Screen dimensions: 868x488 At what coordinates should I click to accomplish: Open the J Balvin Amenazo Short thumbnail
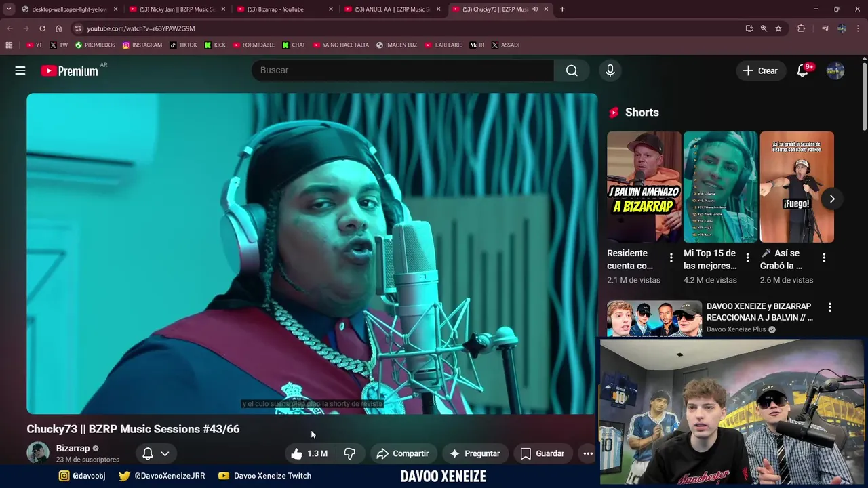(x=644, y=187)
